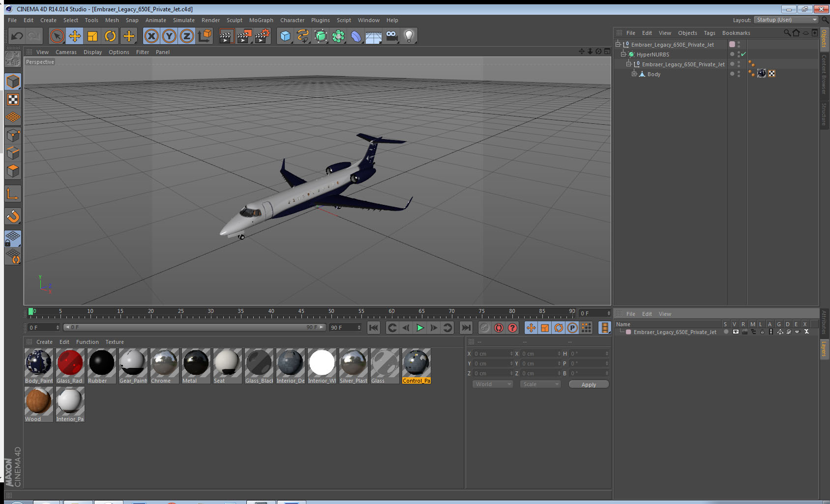Select the Rotate tool
Viewport: 830px width, 504px height.
tap(111, 36)
